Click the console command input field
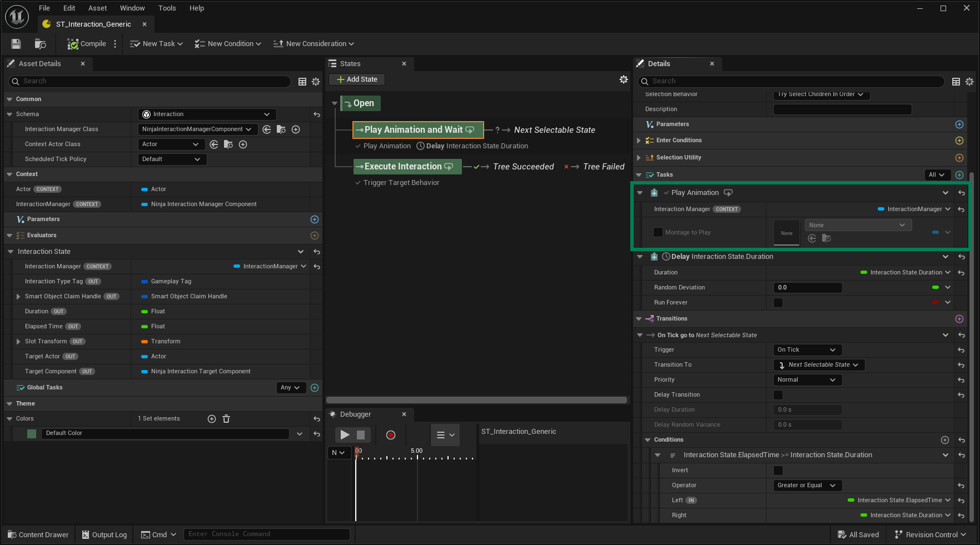This screenshot has height=545, width=980. click(267, 533)
